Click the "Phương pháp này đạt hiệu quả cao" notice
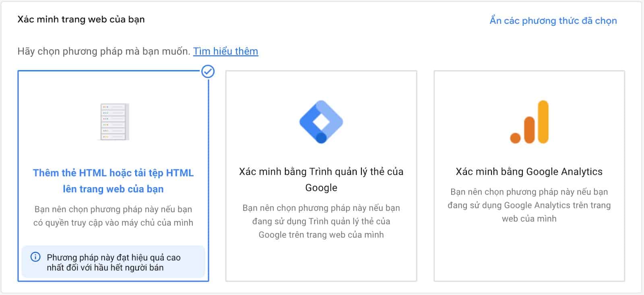This screenshot has width=644, height=295. pos(114,262)
